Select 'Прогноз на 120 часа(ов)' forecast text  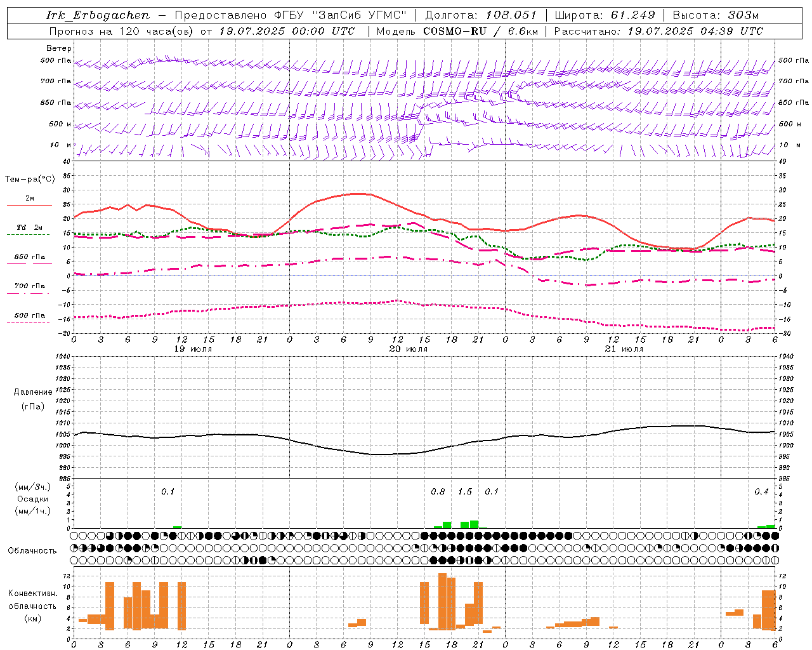point(122,31)
